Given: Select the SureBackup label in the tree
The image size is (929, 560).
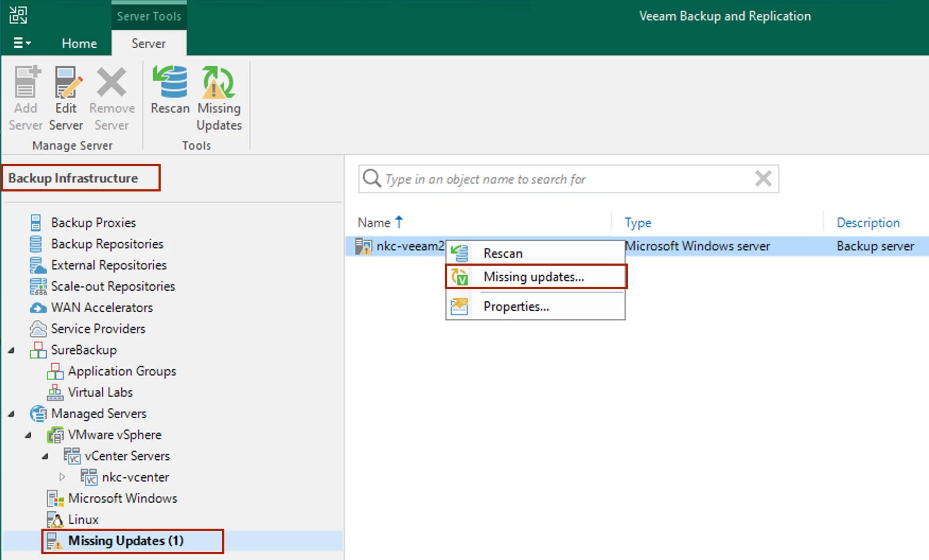Looking at the screenshot, I should pyautogui.click(x=84, y=350).
